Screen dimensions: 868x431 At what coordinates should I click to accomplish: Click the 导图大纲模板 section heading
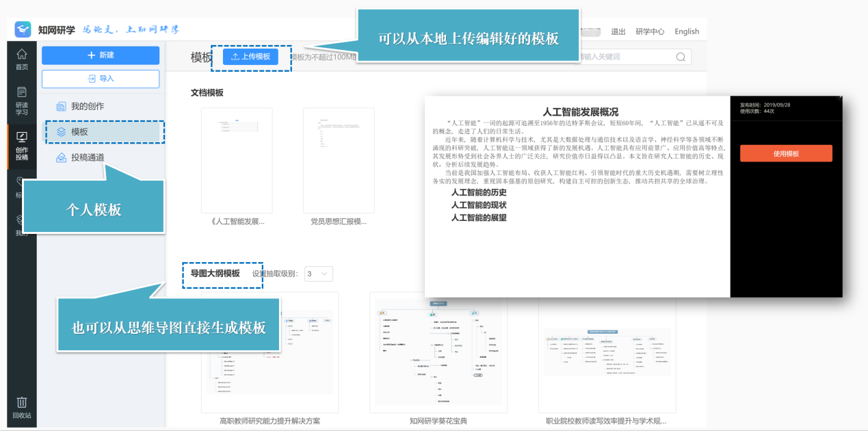tap(215, 273)
